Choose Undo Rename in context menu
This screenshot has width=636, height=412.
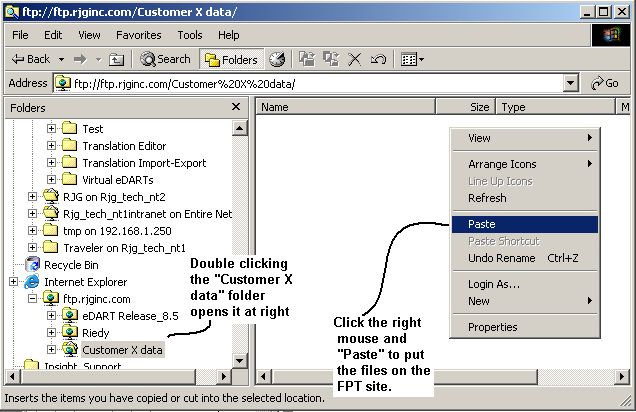click(525, 258)
